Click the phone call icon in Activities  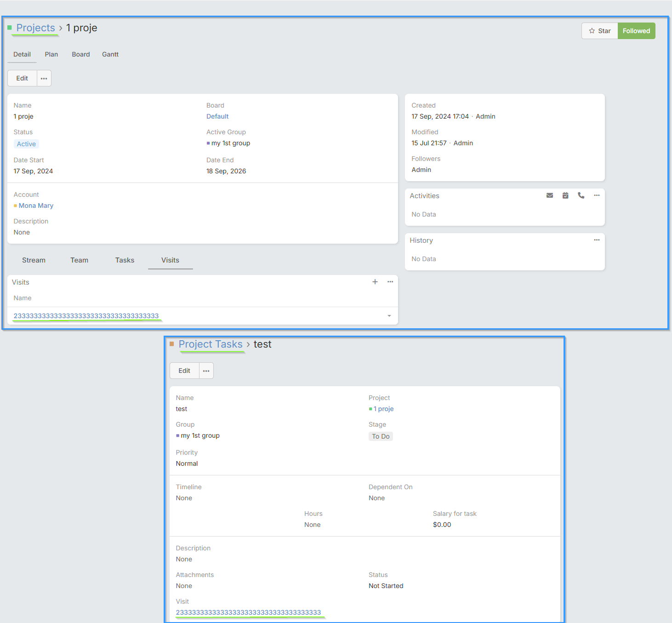(581, 195)
